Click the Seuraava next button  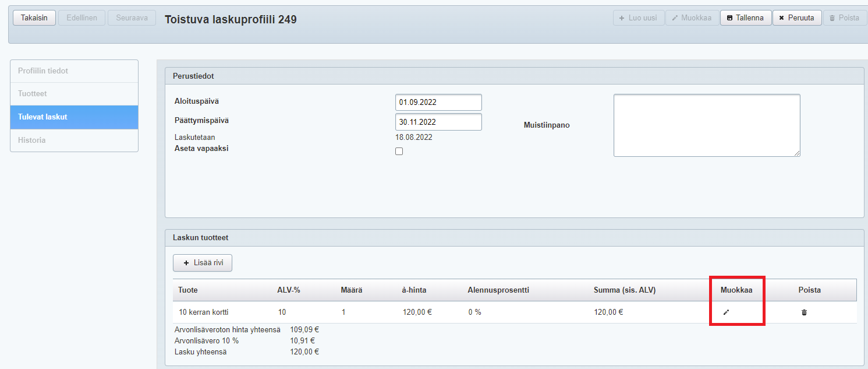pyautogui.click(x=132, y=17)
